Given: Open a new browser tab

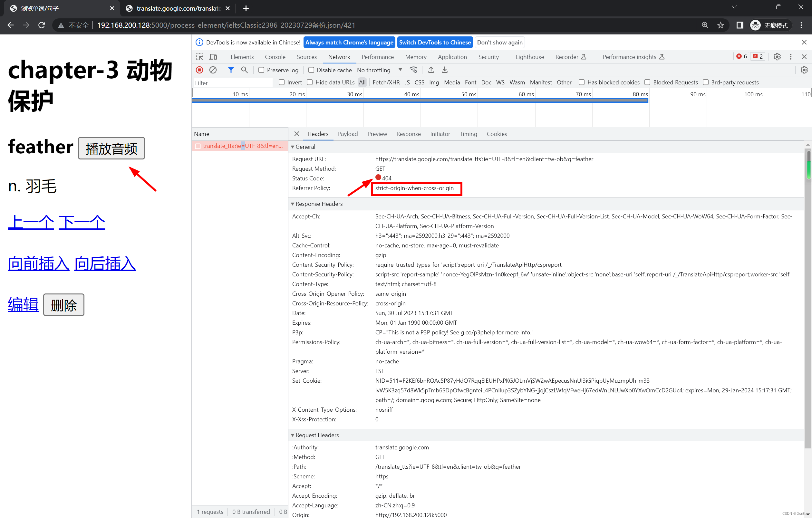Looking at the screenshot, I should [246, 8].
